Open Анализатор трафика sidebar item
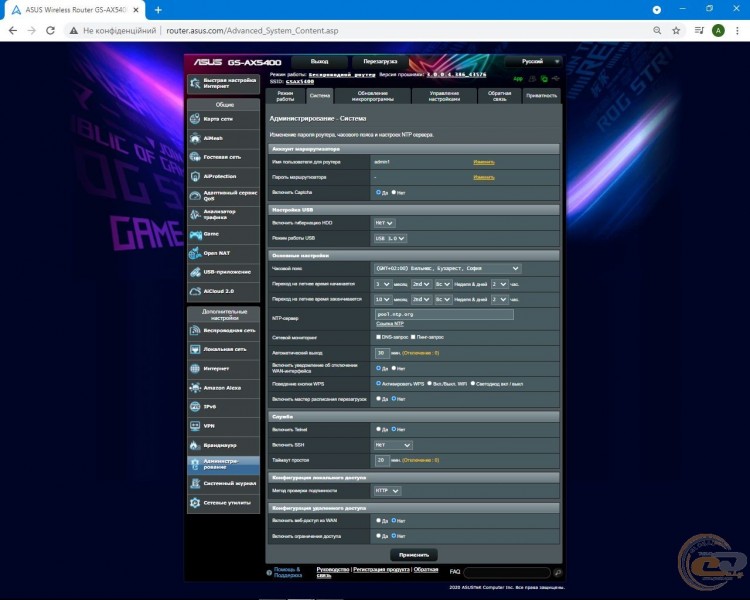 [x=223, y=214]
